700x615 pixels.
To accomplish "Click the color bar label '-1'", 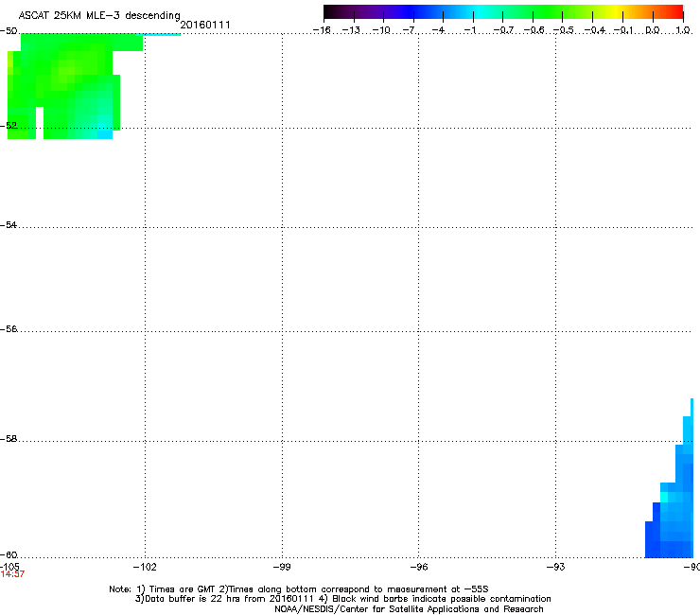I will 470,30.
